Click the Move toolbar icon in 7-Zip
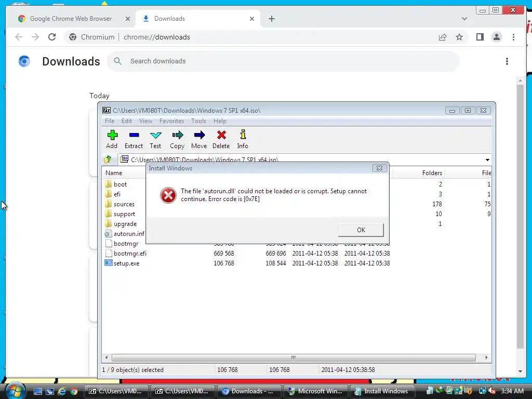Image resolution: width=532 pixels, height=399 pixels. point(199,139)
